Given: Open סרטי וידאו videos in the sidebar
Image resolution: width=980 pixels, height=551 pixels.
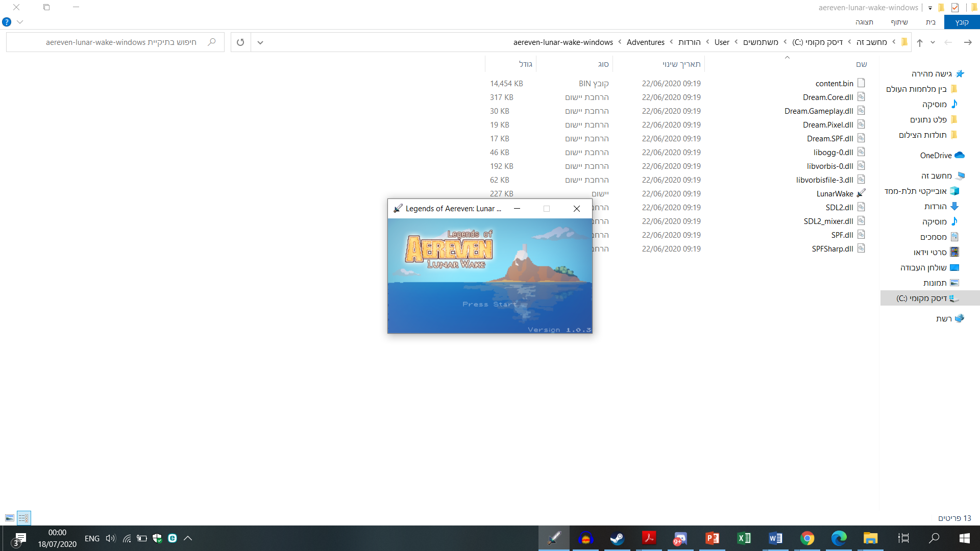Looking at the screenshot, I should 936,252.
